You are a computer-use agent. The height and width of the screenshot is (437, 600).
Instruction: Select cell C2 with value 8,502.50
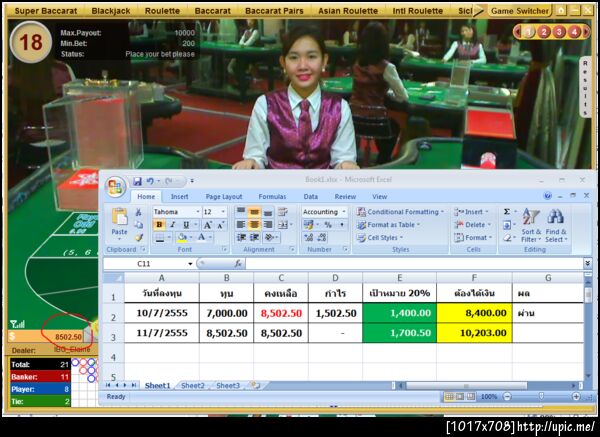click(x=281, y=313)
